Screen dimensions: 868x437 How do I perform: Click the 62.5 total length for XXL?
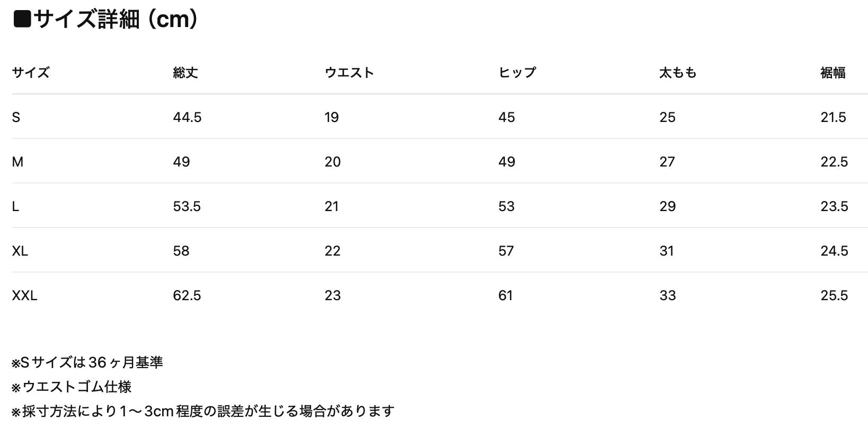tap(187, 295)
